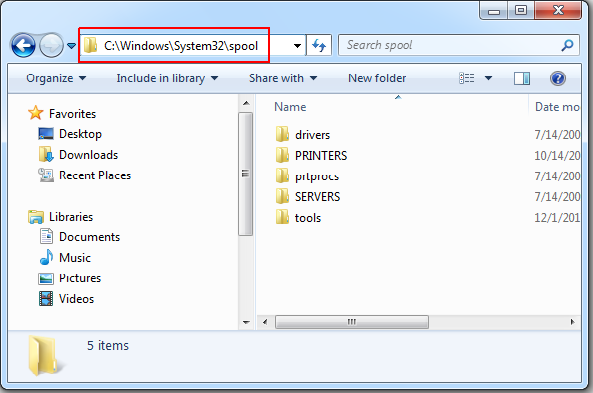Create a New folder
Viewport: 593px width, 393px height.
[x=377, y=78]
